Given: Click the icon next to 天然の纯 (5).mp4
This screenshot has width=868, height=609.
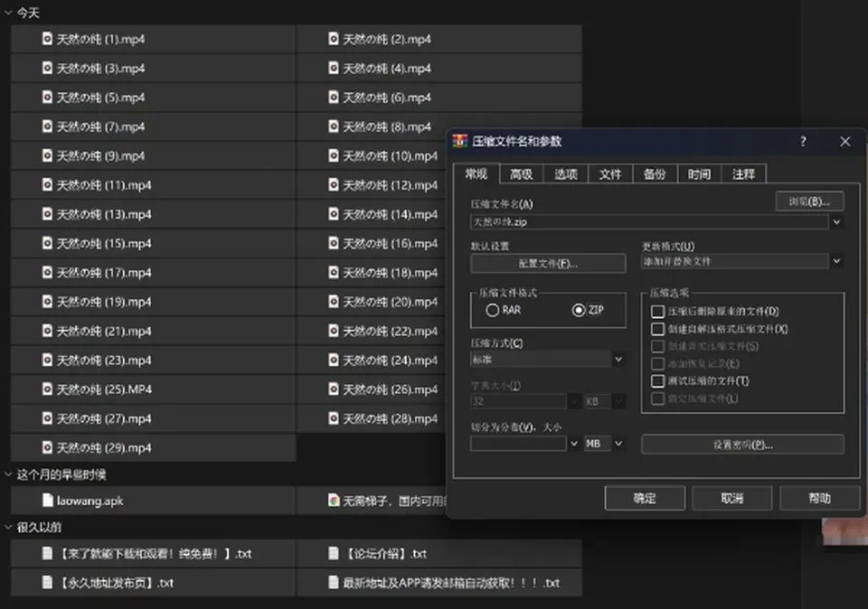Looking at the screenshot, I should 48,98.
